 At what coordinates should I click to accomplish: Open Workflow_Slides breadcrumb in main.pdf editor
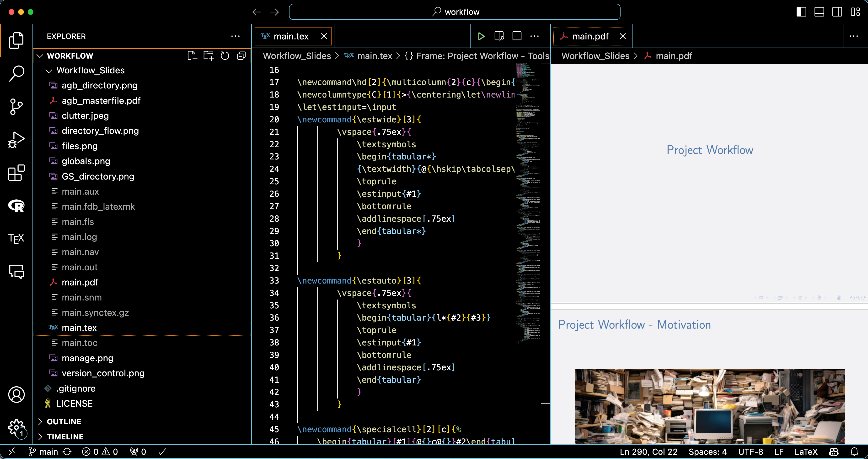tap(595, 56)
